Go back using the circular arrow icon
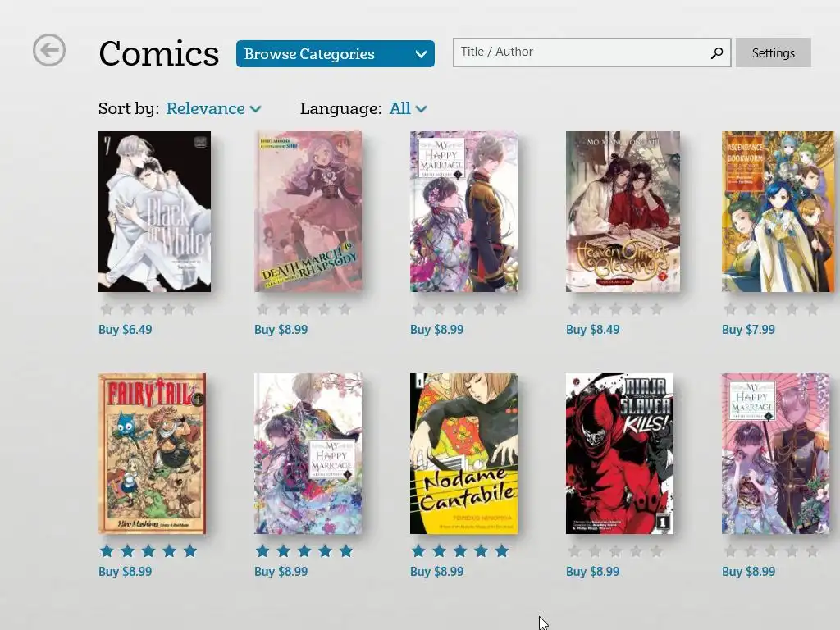This screenshot has height=630, width=840. (48, 50)
